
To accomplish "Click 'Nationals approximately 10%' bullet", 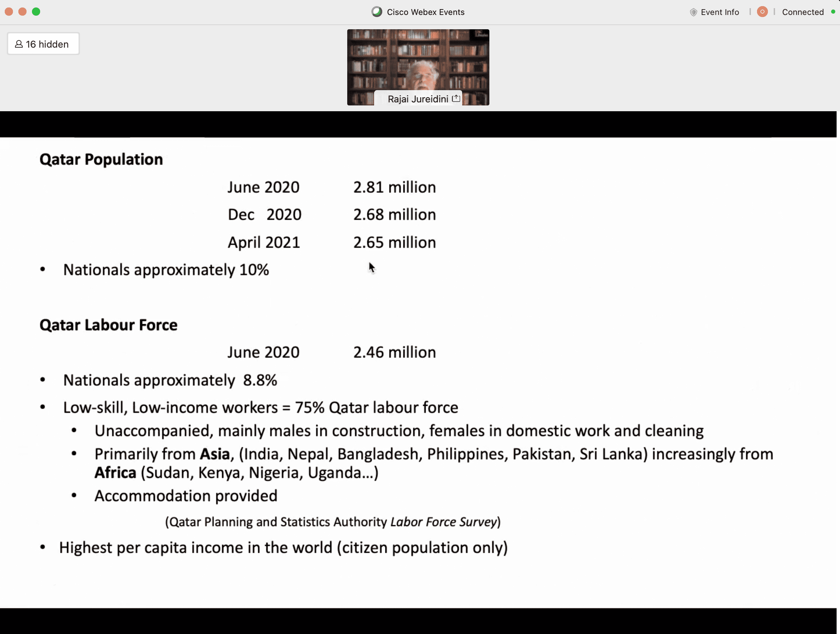I will pos(166,270).
